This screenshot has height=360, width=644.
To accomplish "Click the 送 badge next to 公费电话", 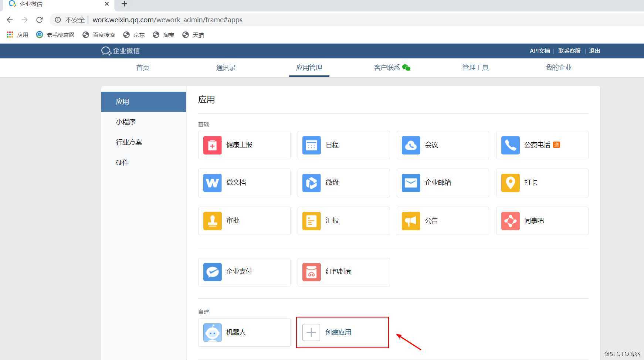I will click(556, 145).
